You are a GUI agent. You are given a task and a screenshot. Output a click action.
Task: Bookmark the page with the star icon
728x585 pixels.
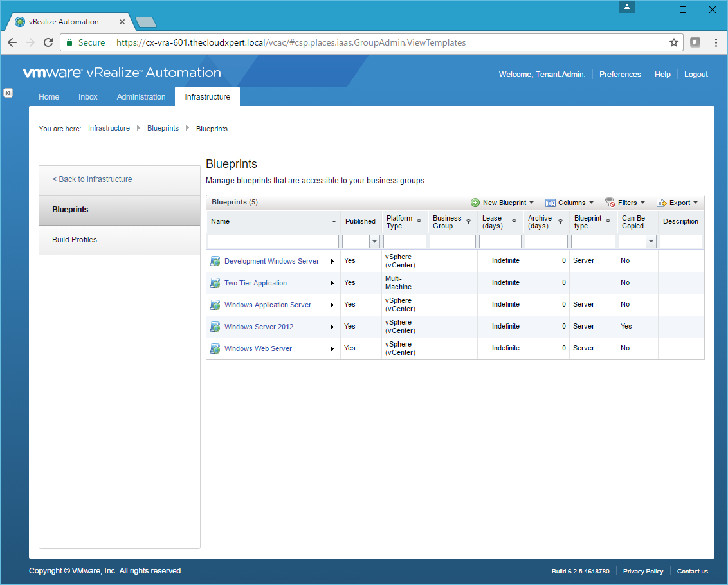[674, 43]
